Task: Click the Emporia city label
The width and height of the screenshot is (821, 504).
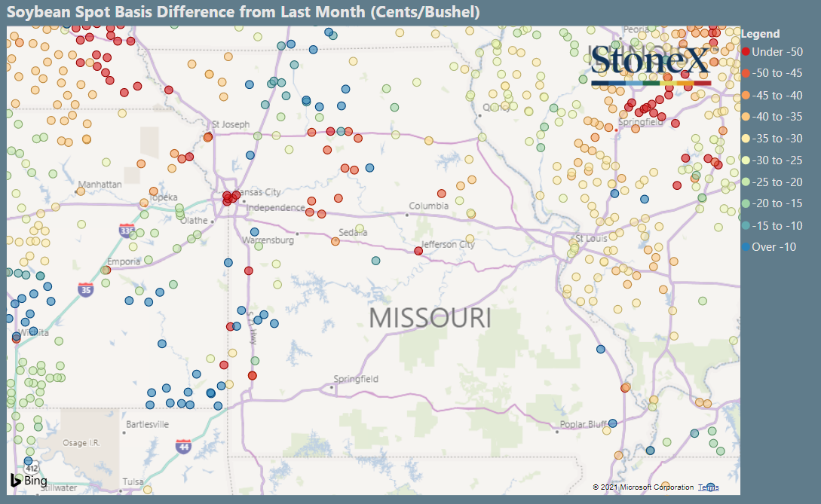Action: [x=124, y=261]
